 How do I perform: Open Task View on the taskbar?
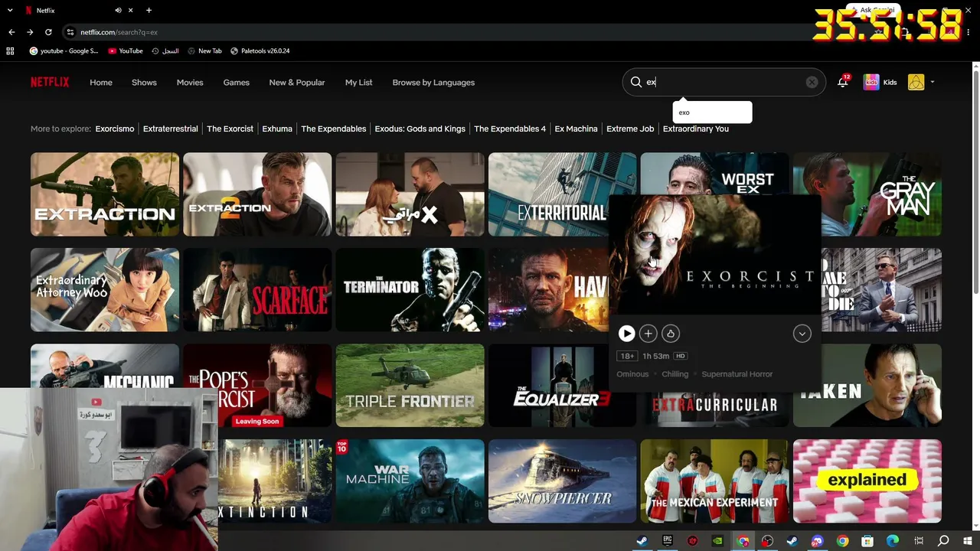pos(919,541)
